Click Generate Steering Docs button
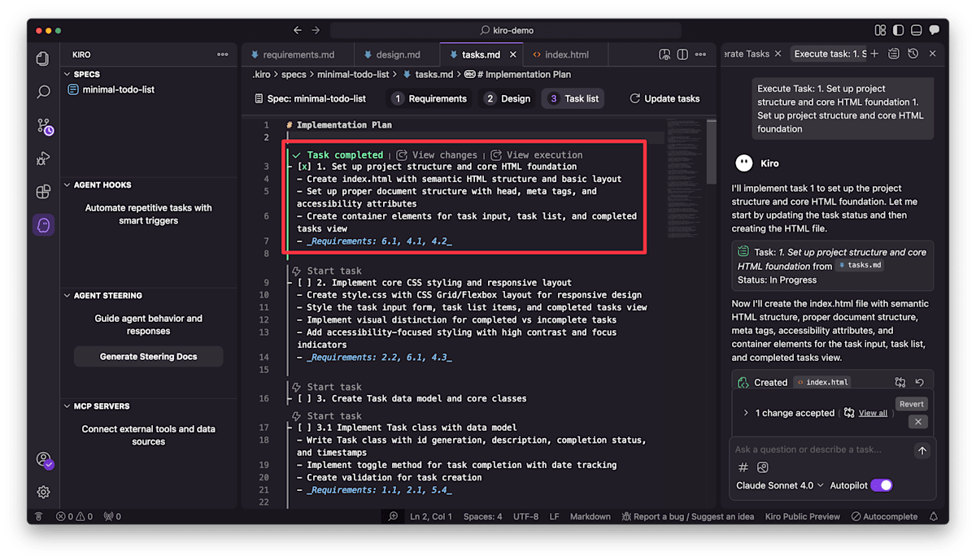Viewport: 976px width, 560px height. [148, 356]
